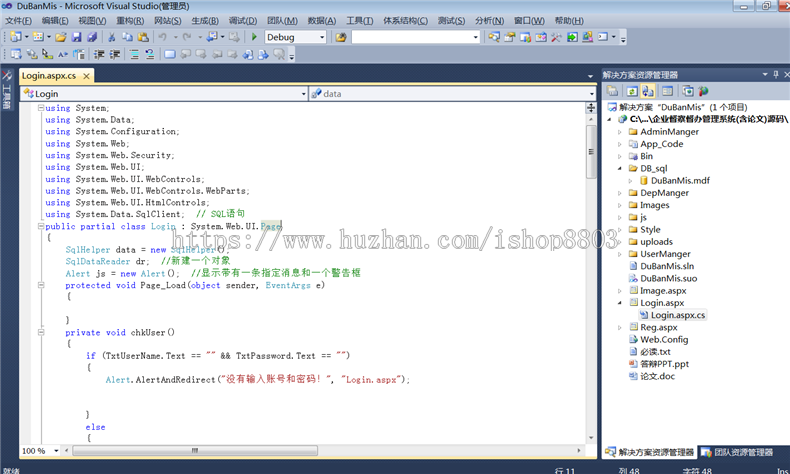790x474 pixels.
Task: Open the empty find combo box dropdown
Action: pos(475,37)
